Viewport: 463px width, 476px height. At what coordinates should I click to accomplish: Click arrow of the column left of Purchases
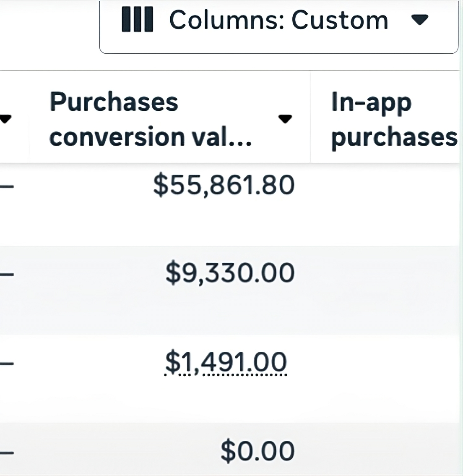pyautogui.click(x=4, y=120)
